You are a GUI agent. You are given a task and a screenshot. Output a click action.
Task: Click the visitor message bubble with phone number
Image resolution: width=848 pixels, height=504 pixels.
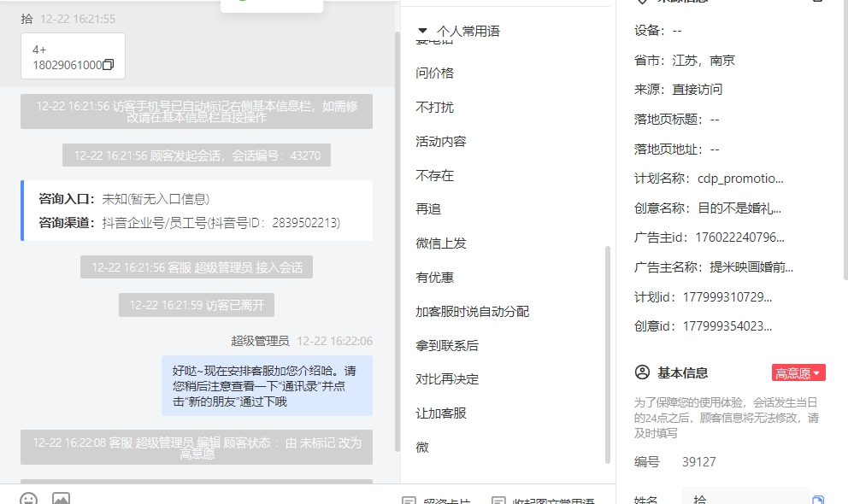point(73,56)
